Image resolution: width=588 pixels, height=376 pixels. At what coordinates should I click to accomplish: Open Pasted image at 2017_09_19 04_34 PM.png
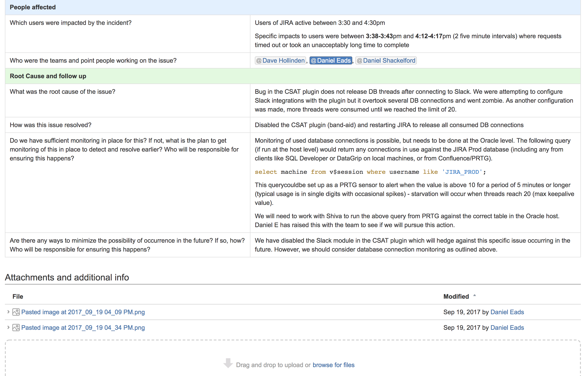[x=83, y=328]
